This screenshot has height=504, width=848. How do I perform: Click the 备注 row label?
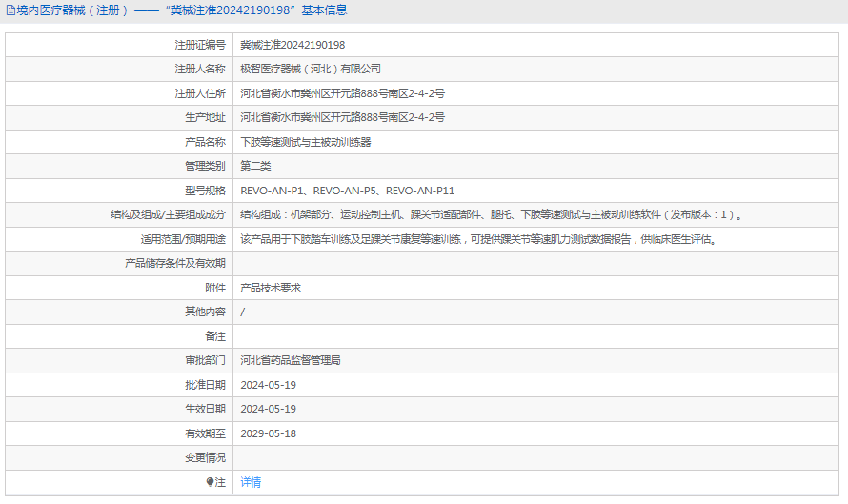point(215,336)
